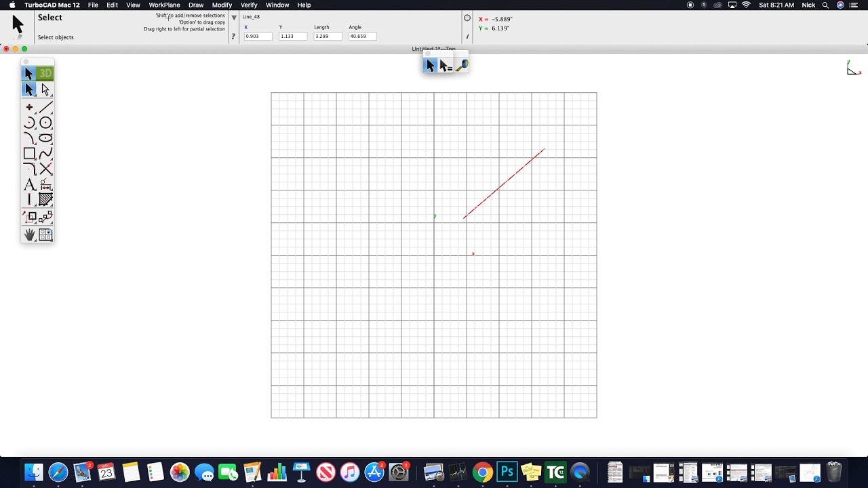This screenshot has width=868, height=488.
Task: Edit the Length value field
Action: click(328, 36)
